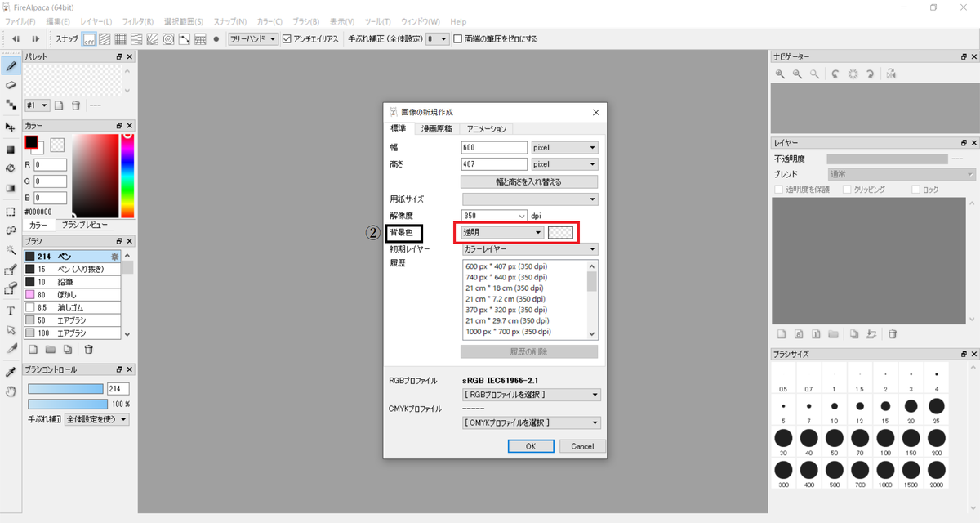
Task: Close the 画像の新規作成 dialog
Action: coord(595,111)
